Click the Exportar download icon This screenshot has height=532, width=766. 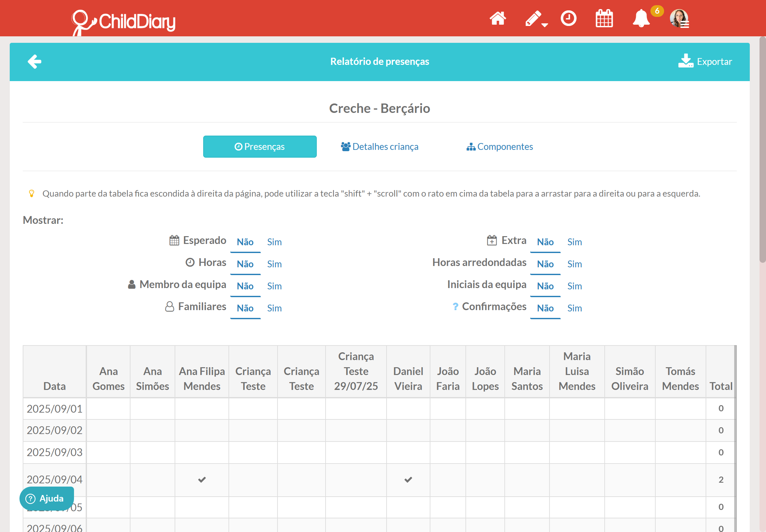686,61
